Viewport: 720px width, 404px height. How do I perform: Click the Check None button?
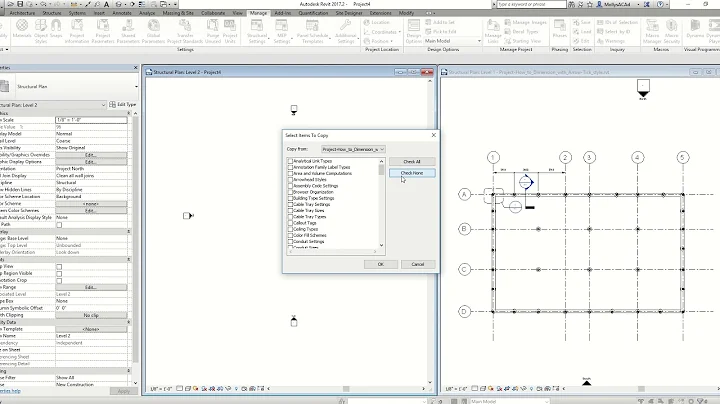412,173
